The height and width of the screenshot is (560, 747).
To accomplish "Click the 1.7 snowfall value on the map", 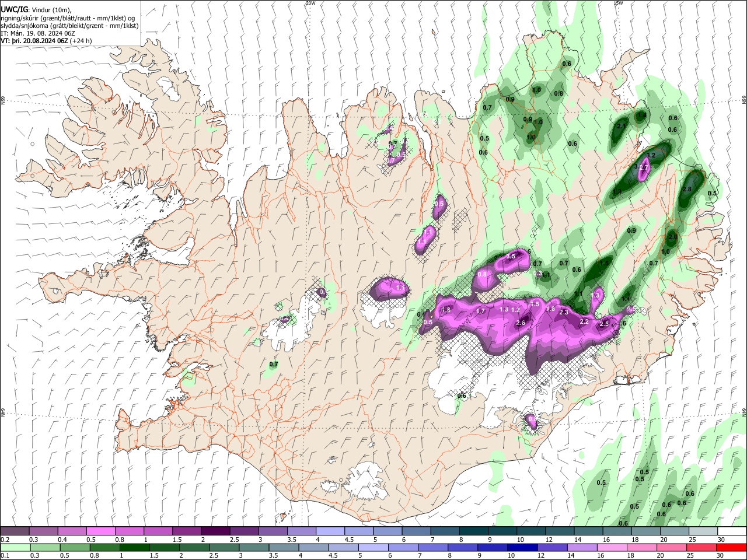I will (x=481, y=311).
